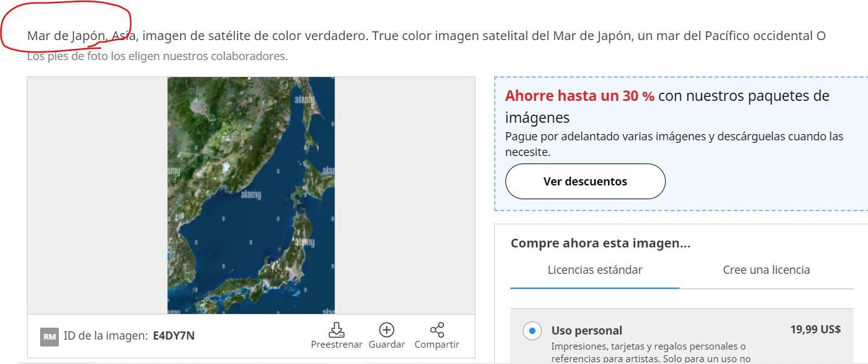
Task: Click the RM license badge
Action: 49,336
